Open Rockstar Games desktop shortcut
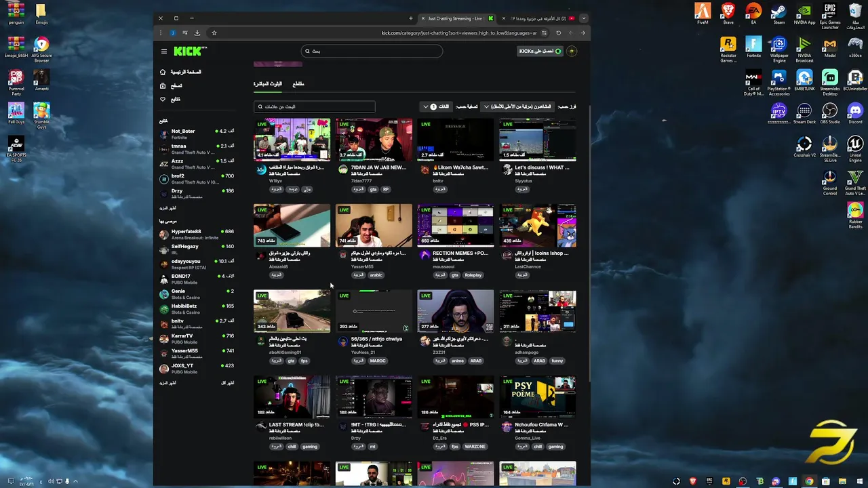This screenshot has width=868, height=488. coord(728,49)
